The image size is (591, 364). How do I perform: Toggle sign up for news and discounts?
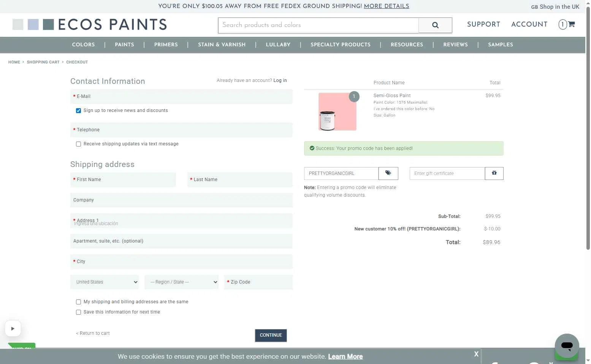click(x=78, y=110)
